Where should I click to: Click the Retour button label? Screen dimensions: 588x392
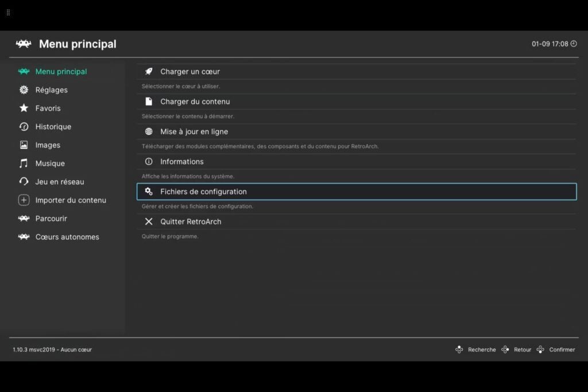point(523,350)
